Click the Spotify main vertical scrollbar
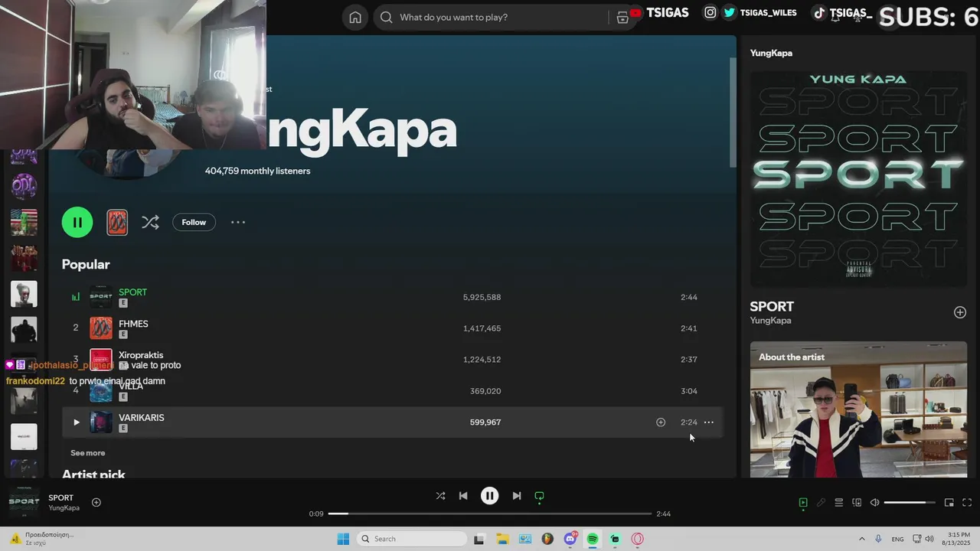The image size is (980, 551). pos(733,111)
